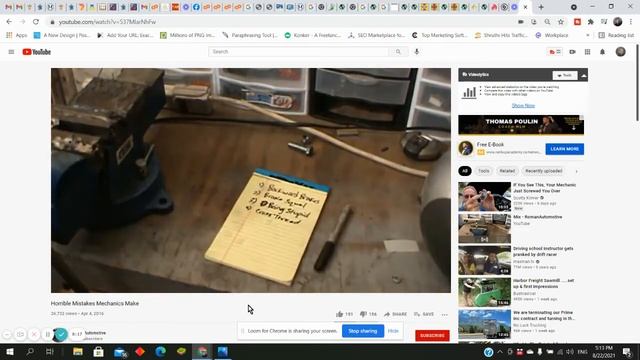The height and width of the screenshot is (360, 640).
Task: Open the taskbar clock and date
Action: (x=603, y=352)
